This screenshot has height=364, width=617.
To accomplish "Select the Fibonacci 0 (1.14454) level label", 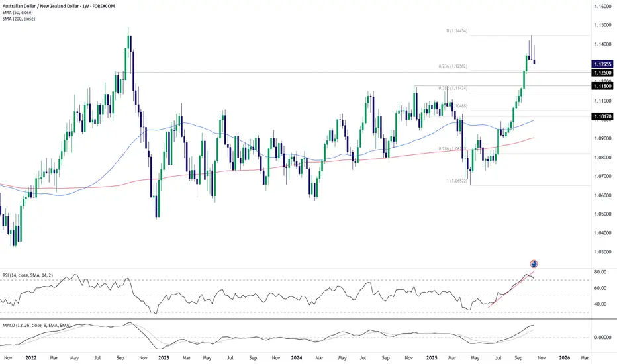I will click(x=457, y=30).
